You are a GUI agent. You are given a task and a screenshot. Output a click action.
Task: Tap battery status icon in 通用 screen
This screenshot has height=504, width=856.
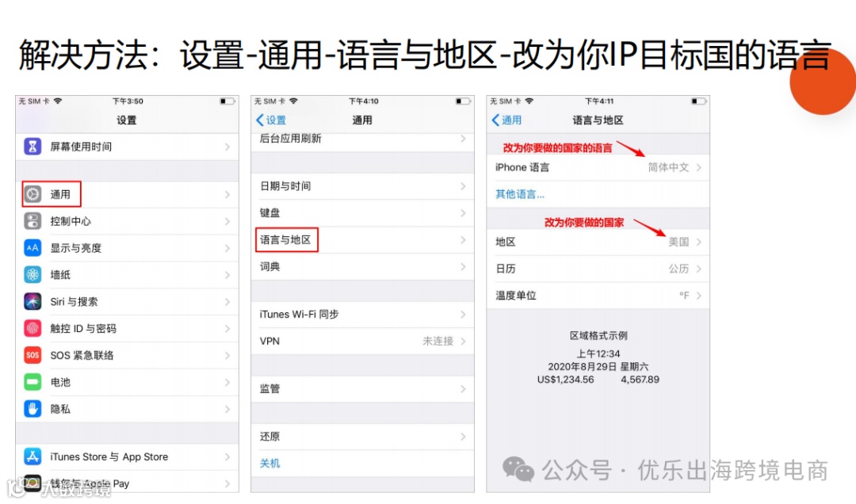(463, 101)
